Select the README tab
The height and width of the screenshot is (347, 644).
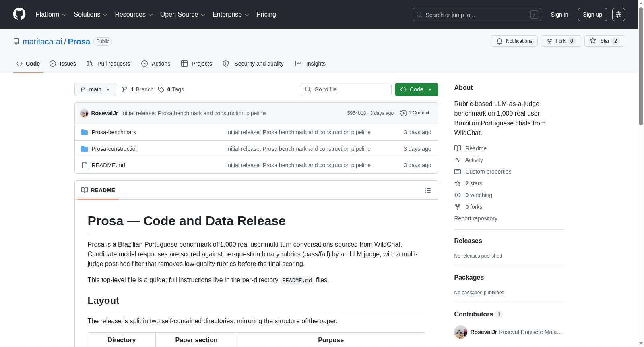[98, 190]
